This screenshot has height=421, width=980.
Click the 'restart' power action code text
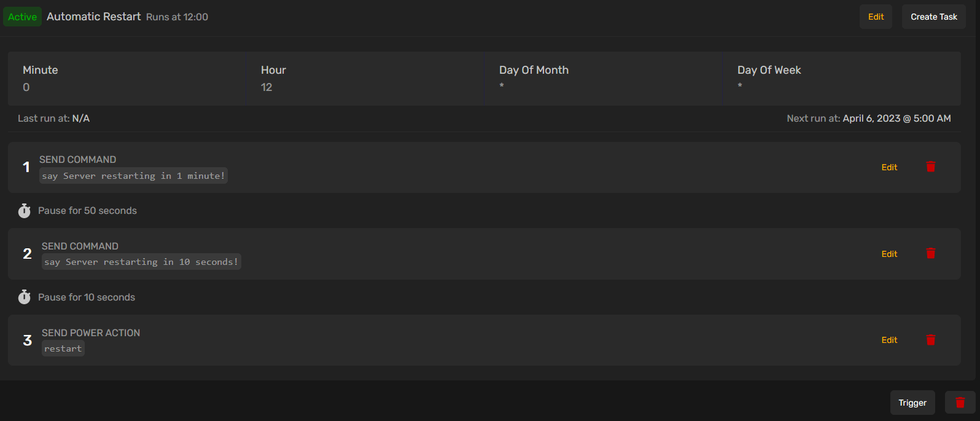tap(63, 348)
